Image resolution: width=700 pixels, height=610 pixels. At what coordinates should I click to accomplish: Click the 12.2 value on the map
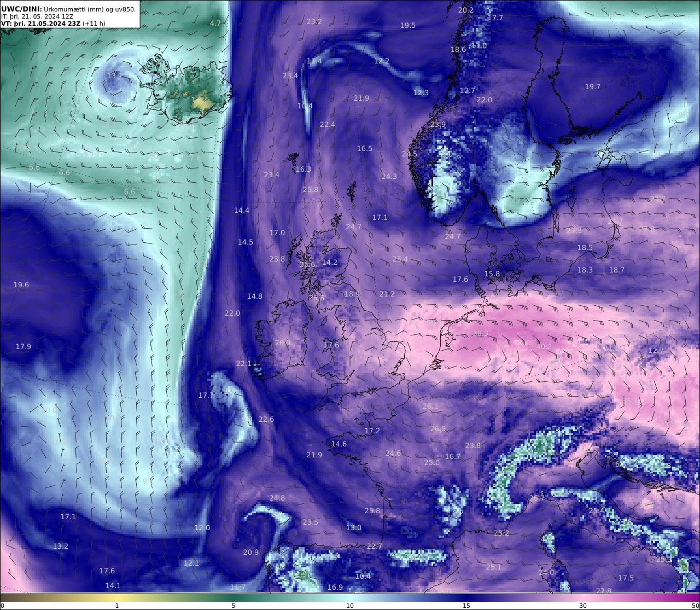(x=382, y=61)
